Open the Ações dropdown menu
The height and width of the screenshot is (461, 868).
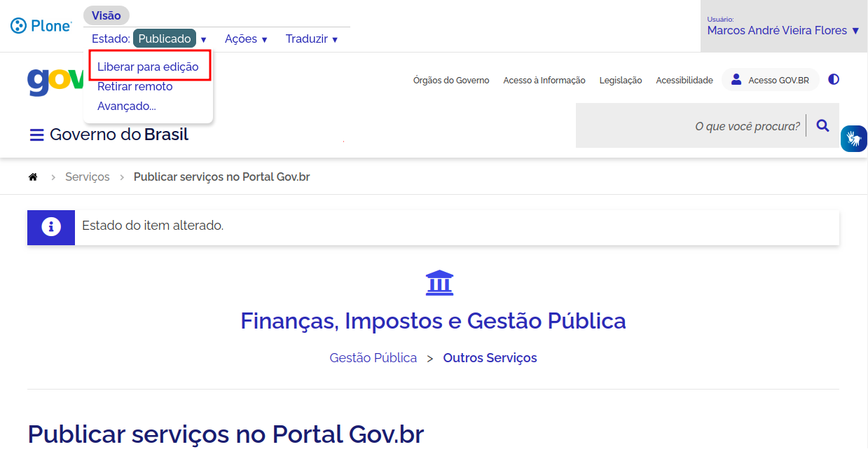(246, 39)
